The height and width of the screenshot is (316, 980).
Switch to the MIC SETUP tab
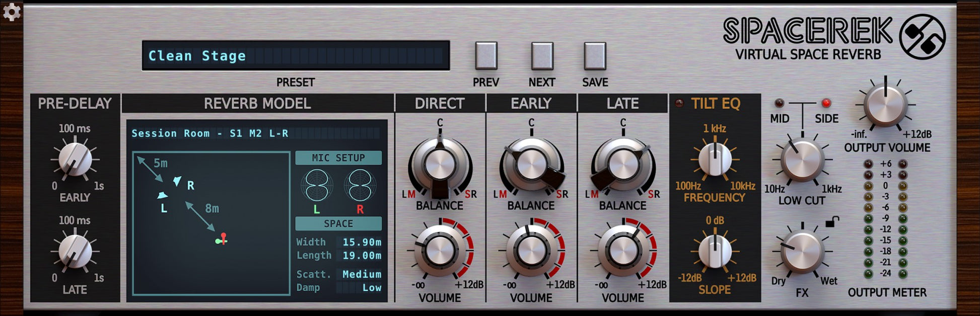tap(338, 158)
